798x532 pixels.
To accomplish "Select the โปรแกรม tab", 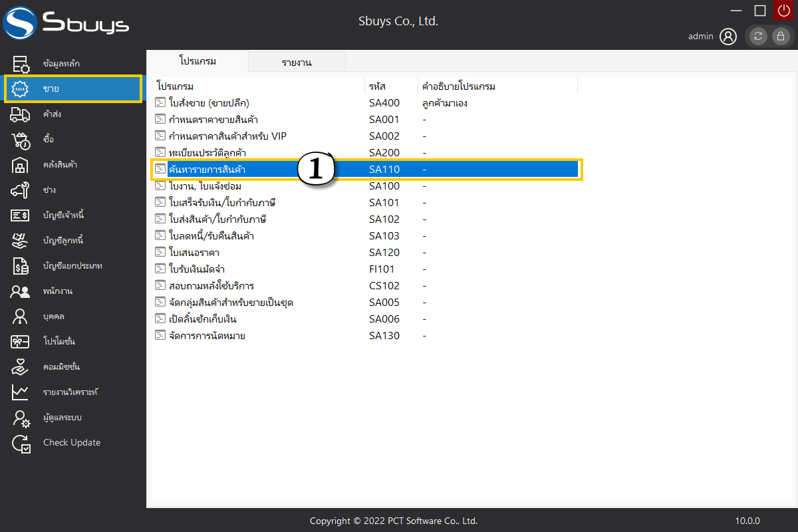I will pyautogui.click(x=198, y=61).
